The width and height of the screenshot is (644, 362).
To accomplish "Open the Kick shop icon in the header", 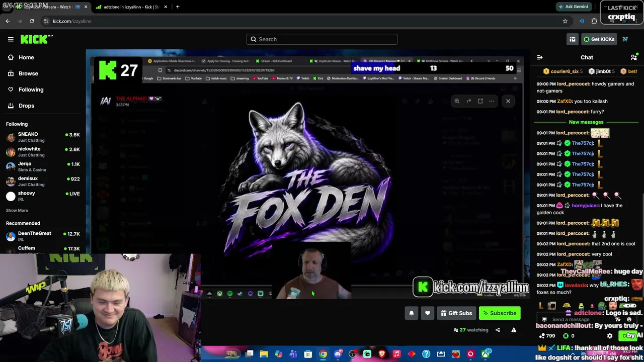I will pos(573,39).
